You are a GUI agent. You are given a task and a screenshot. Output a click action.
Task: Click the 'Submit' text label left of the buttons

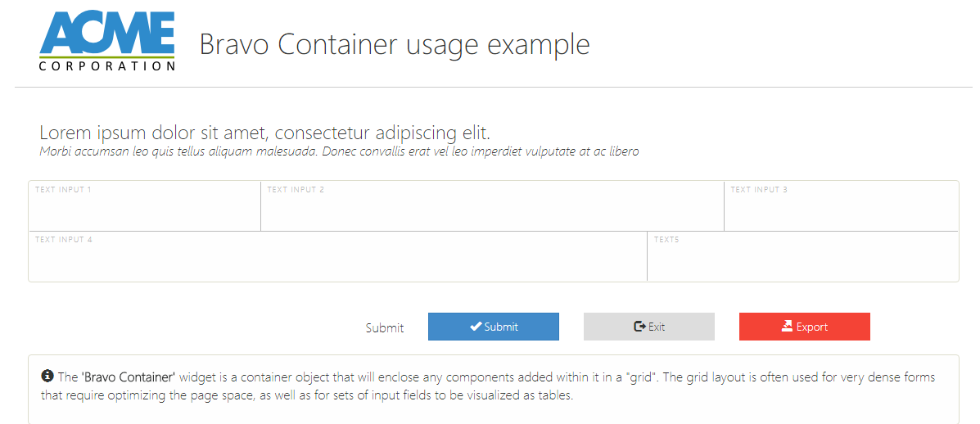385,328
